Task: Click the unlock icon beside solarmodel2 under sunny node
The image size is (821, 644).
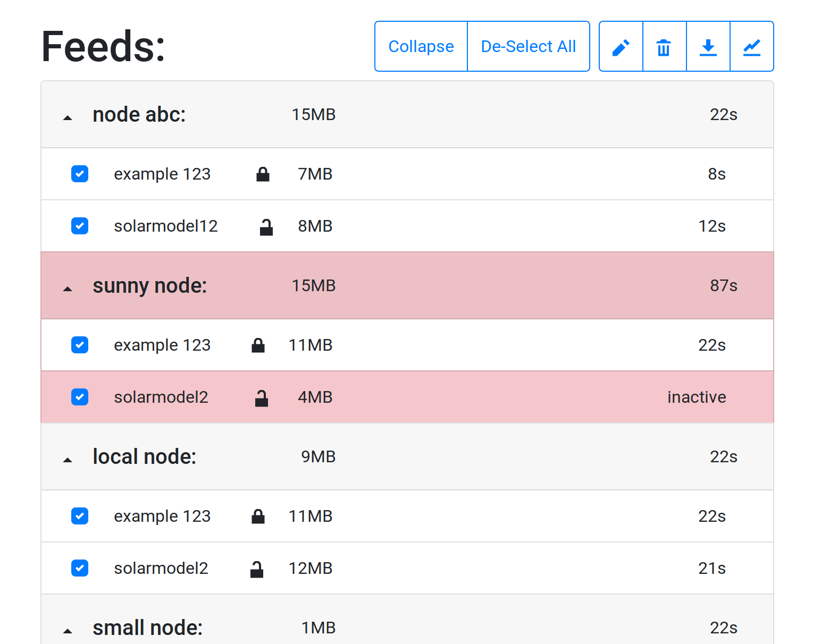Action: (x=261, y=397)
